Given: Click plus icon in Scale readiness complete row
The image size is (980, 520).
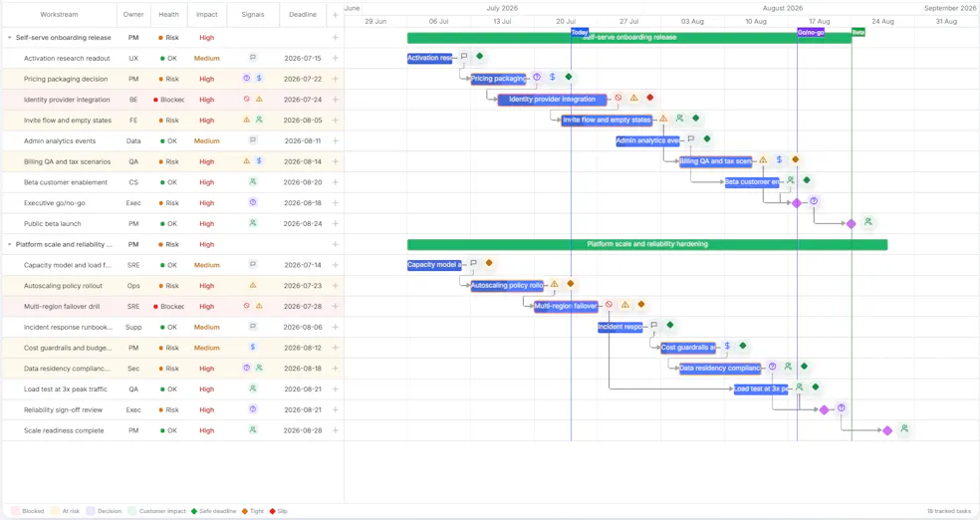Looking at the screenshot, I should (x=335, y=430).
